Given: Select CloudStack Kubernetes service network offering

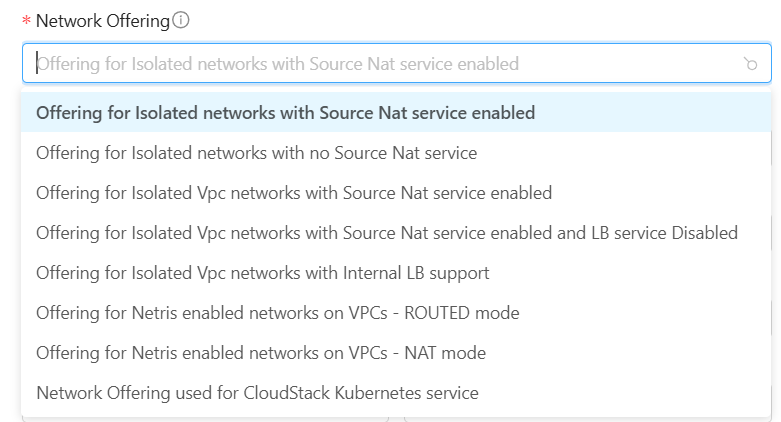Looking at the screenshot, I should coord(257,393).
